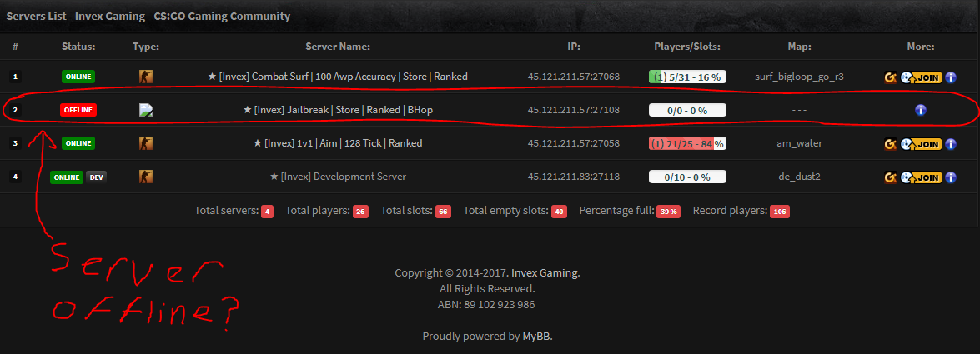
Task: Click row number 1 badge
Action: [15, 77]
